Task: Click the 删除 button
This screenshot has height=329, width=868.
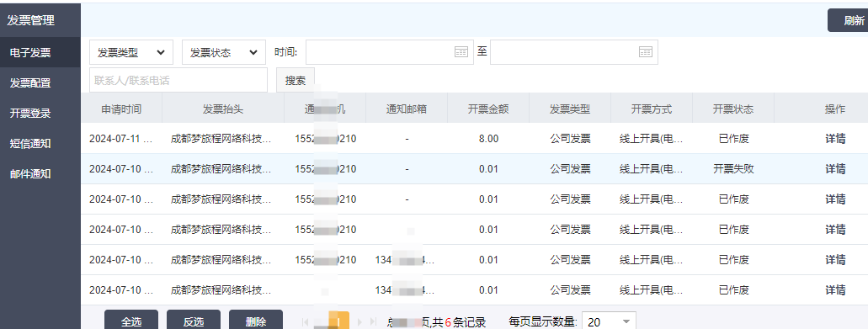Action: click(x=256, y=321)
